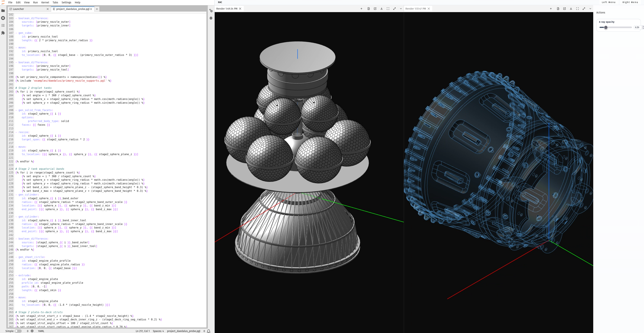The image size is (644, 333).
Task: Toggle the Simple mode switch
Action: coord(18,331)
